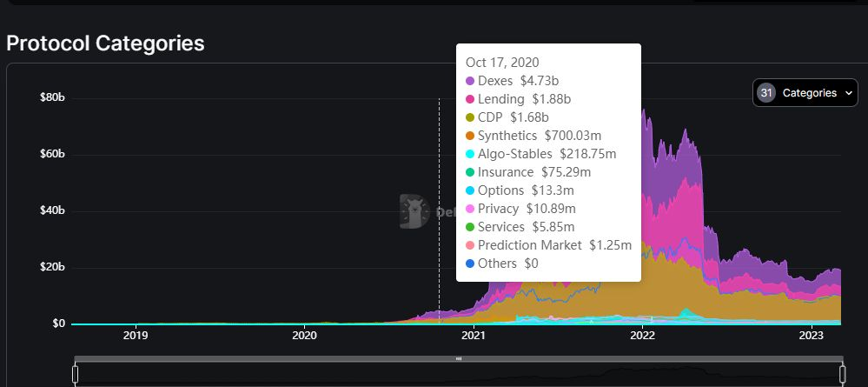Click the Protocol Categories heading

(105, 43)
